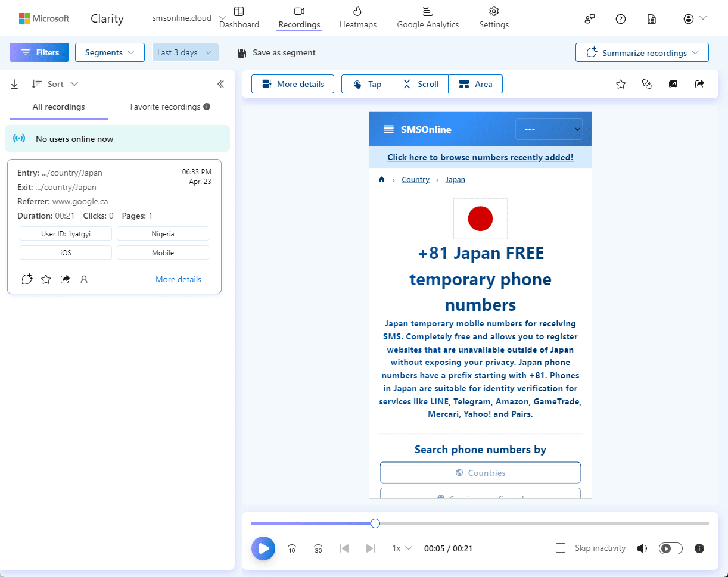
Task: Click the Mobile device tag
Action: [x=163, y=253]
